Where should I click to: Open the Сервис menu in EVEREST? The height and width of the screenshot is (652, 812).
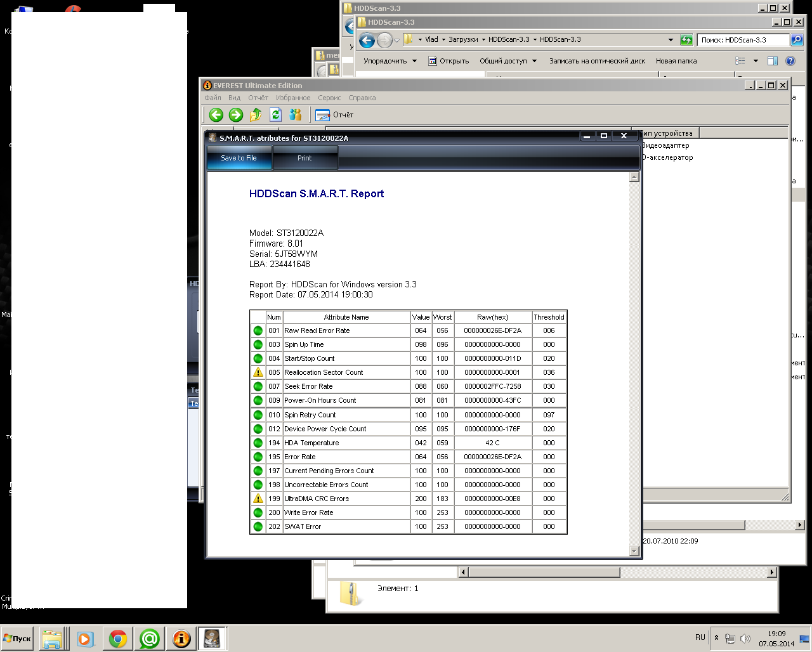pos(329,98)
